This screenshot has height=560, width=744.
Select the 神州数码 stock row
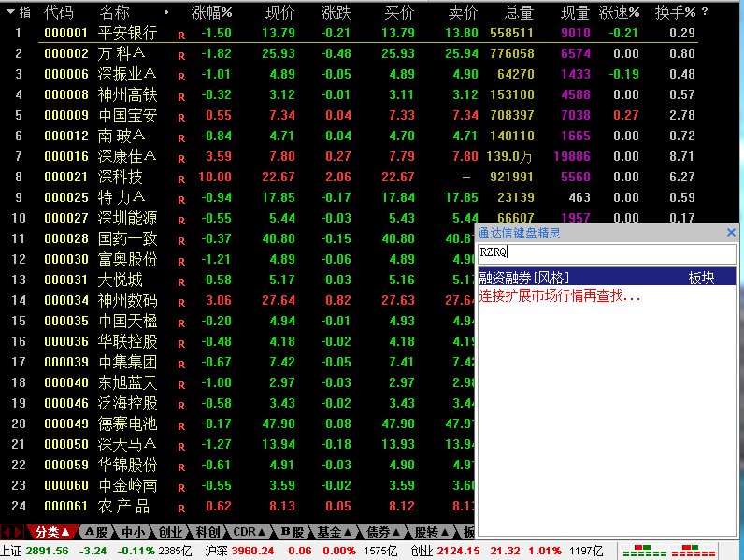pos(128,300)
